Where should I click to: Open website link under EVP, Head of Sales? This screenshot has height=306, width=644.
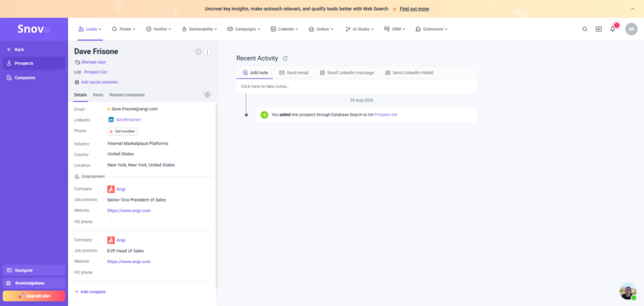[x=129, y=261]
